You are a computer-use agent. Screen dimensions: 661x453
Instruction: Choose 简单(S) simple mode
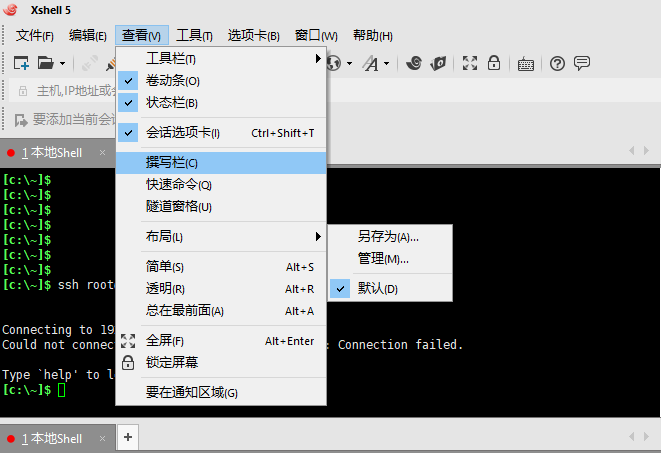(x=221, y=267)
